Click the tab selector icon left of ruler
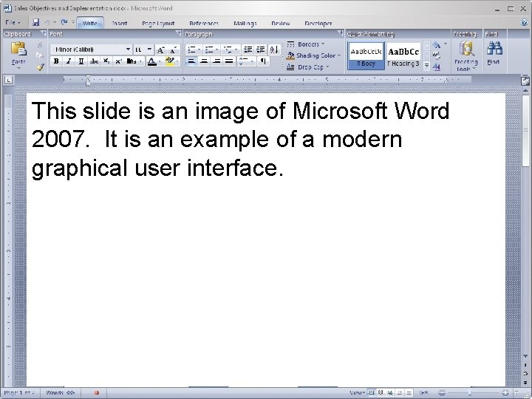Screen dimensions: 532x399 9,80
